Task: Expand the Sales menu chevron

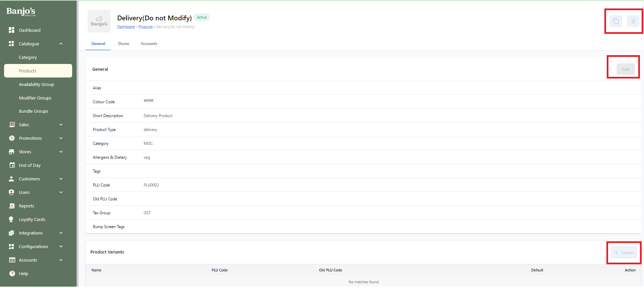Action: (x=61, y=125)
